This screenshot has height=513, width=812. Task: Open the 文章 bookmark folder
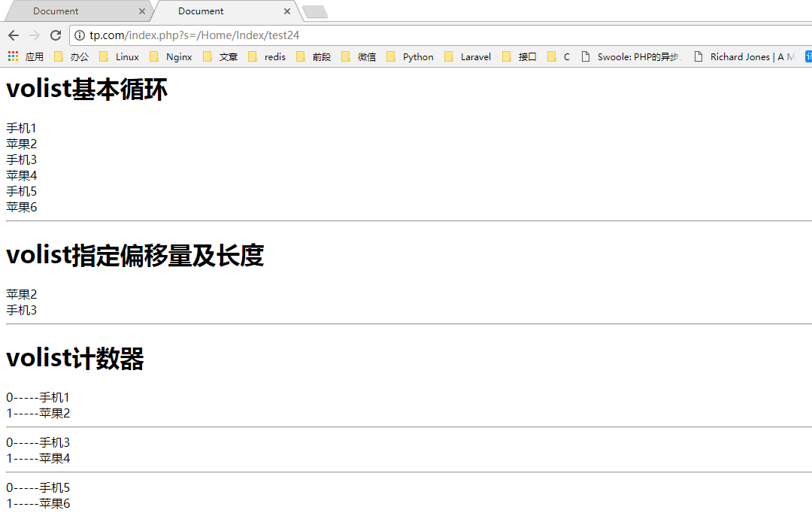click(220, 56)
